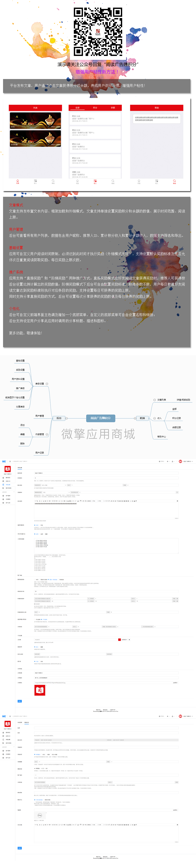Image resolution: width=196 pixels, height=868 pixels.
Task: Select the 详情/阅读奖励 node
Action: point(183,400)
